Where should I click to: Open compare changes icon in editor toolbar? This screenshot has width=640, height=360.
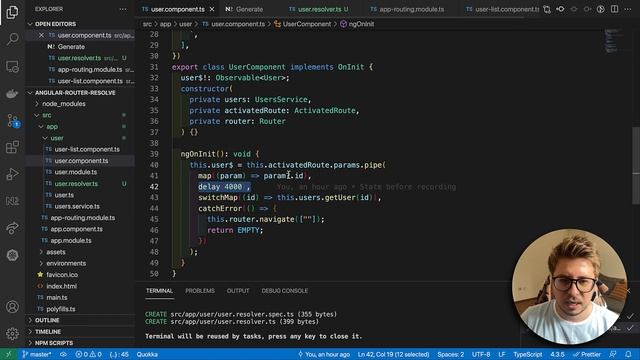coord(547,9)
